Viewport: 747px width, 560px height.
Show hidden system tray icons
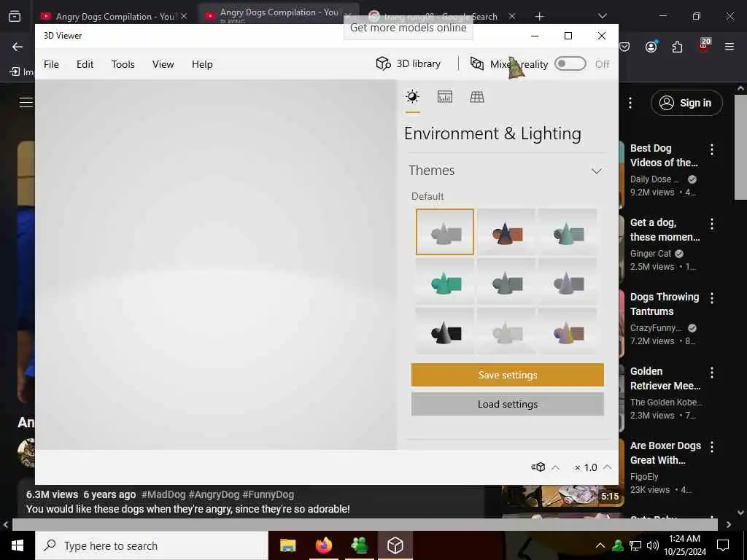click(x=600, y=545)
